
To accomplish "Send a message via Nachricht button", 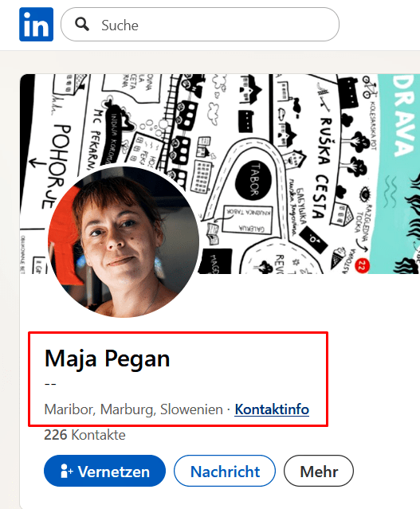I will point(225,471).
